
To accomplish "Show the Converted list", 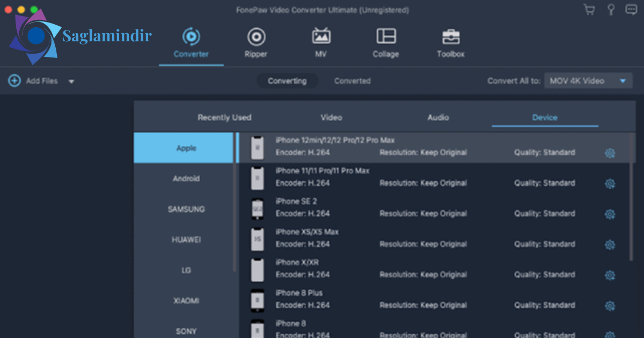I will (352, 81).
